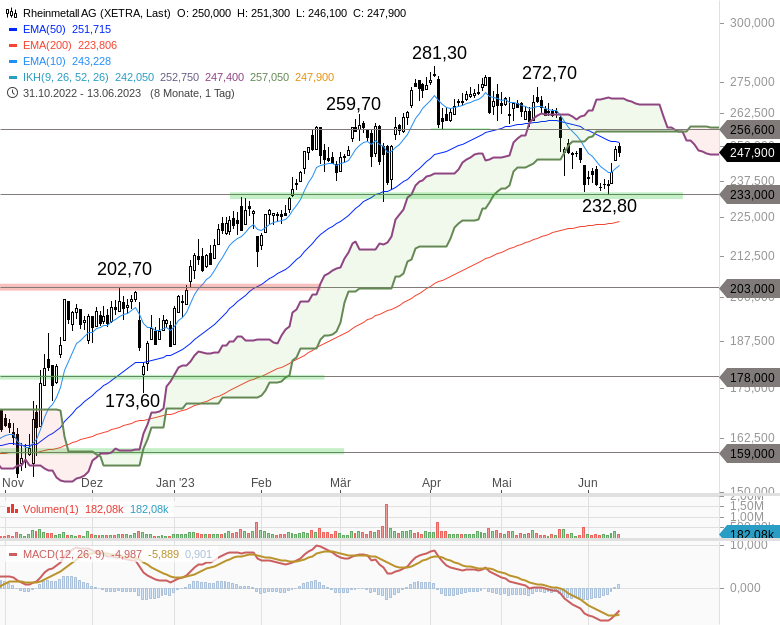Click the date range 31.10.2022 - 13.06.2023
The width and height of the screenshot is (780, 625).
click(82, 93)
